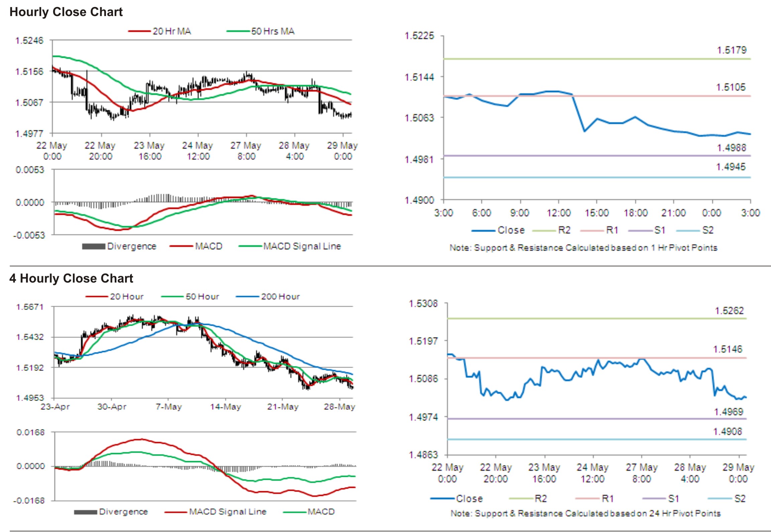Click the S2 level label 1.4945
The height and width of the screenshot is (532, 771).
tap(731, 167)
